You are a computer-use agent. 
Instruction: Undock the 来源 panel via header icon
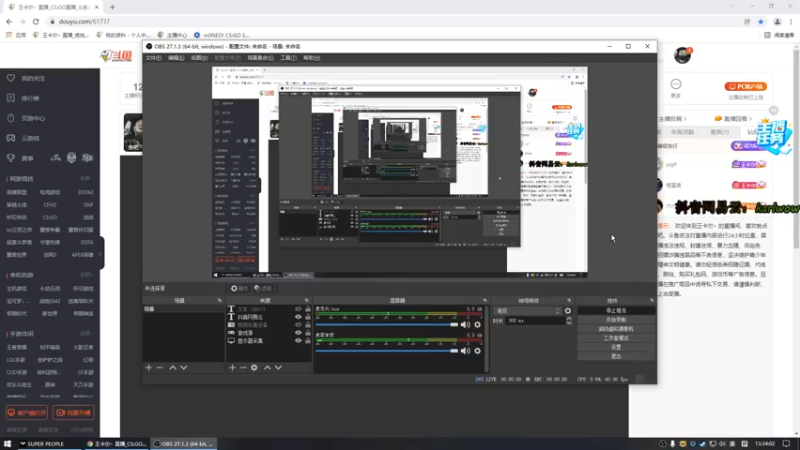click(307, 301)
